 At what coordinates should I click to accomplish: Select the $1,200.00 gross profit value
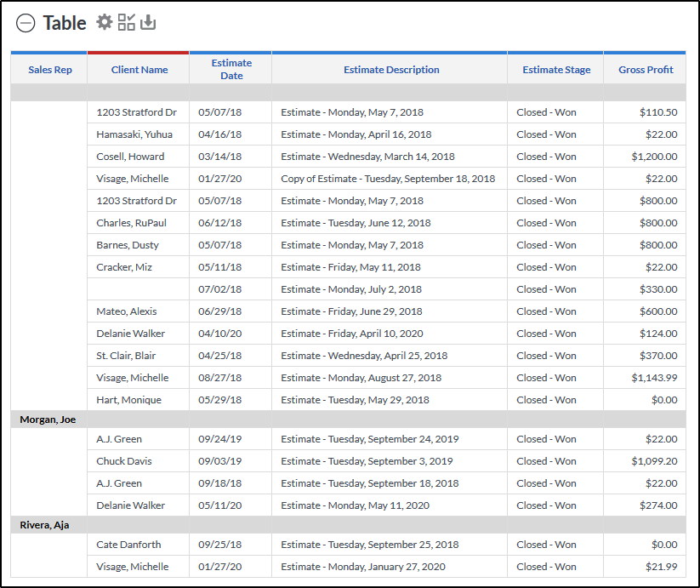[x=654, y=157]
